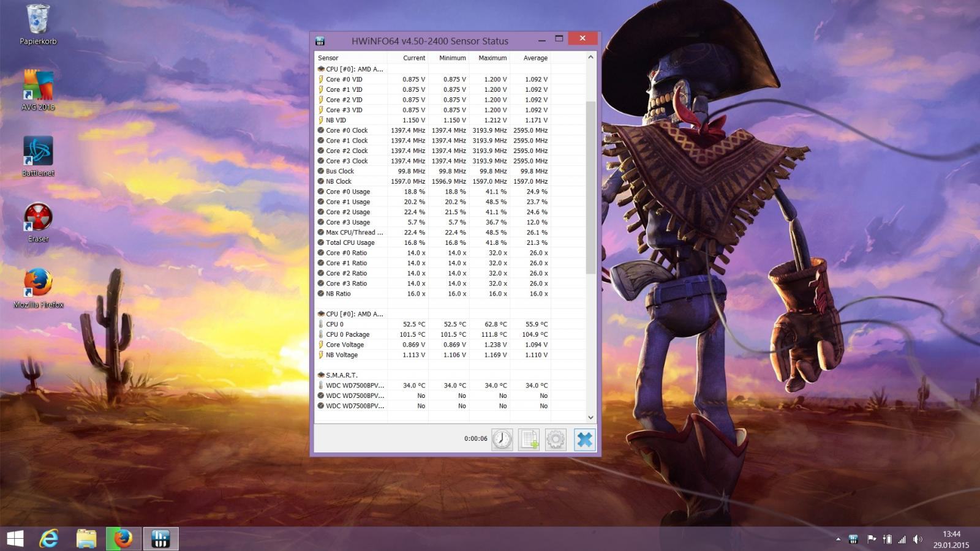Click the log file sheet icon
The image size is (980, 551).
(529, 439)
